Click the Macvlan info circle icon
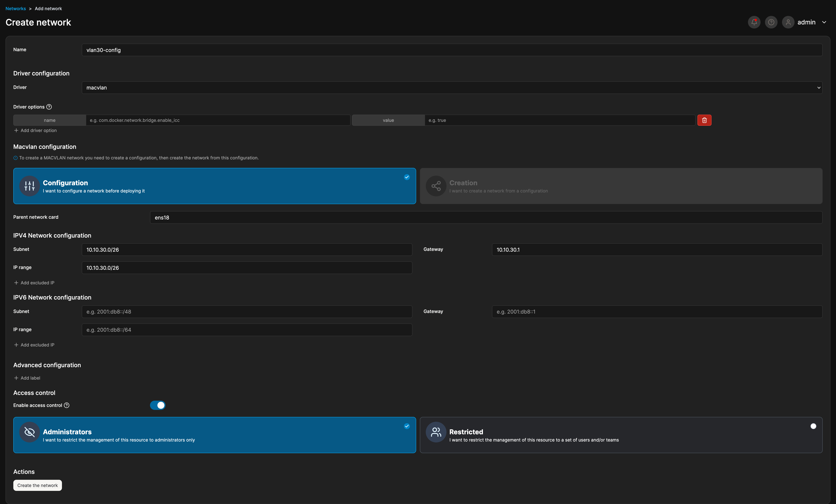The height and width of the screenshot is (504, 836). pos(15,158)
